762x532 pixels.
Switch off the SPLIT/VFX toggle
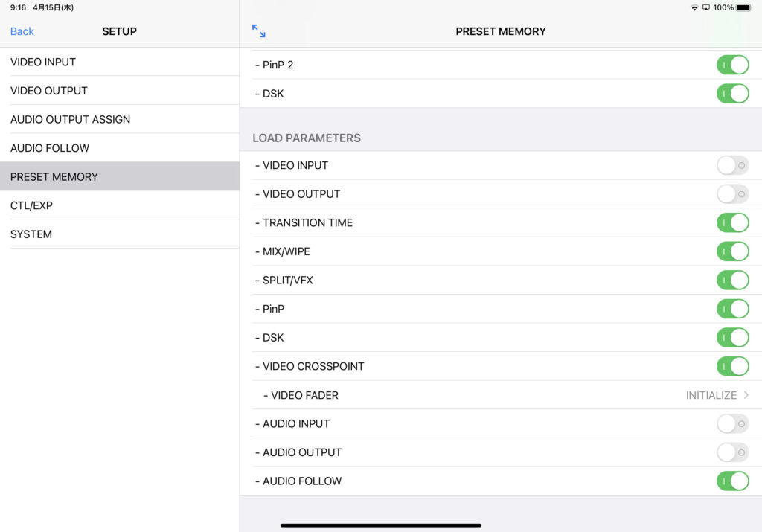coord(732,280)
